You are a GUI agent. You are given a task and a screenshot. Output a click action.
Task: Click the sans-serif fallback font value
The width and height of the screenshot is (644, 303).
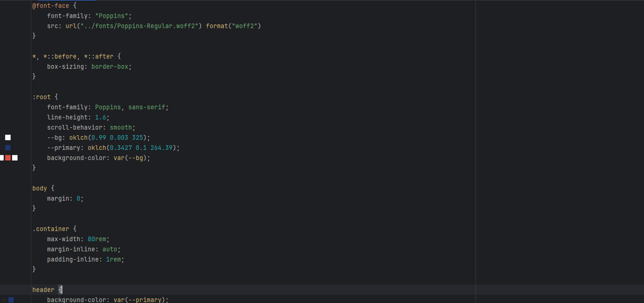[147, 107]
